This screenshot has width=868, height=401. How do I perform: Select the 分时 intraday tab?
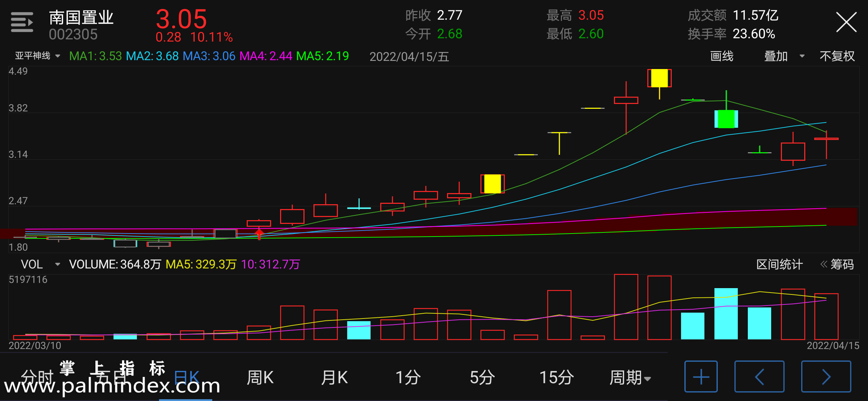pyautogui.click(x=37, y=378)
